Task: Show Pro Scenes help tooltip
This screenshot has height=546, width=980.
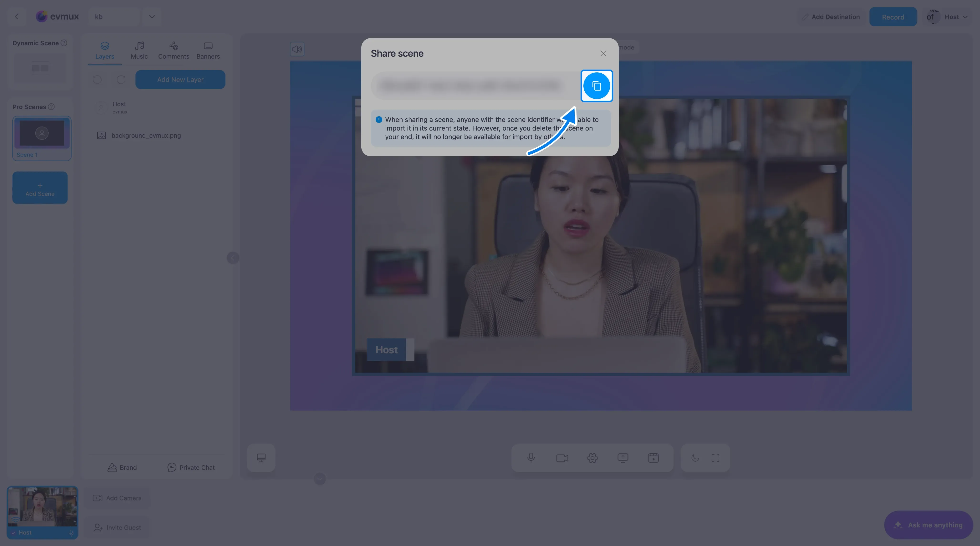Action: tap(51, 107)
